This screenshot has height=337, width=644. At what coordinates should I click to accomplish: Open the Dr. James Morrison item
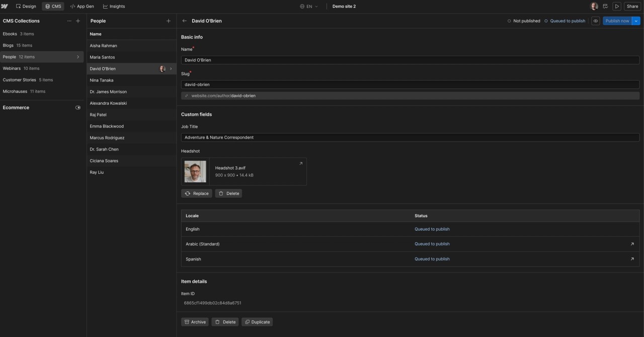click(x=131, y=92)
